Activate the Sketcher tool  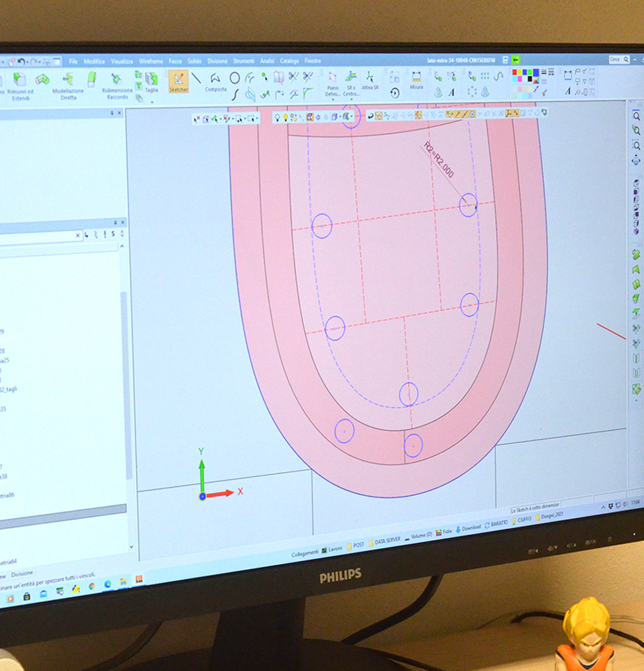(x=178, y=82)
